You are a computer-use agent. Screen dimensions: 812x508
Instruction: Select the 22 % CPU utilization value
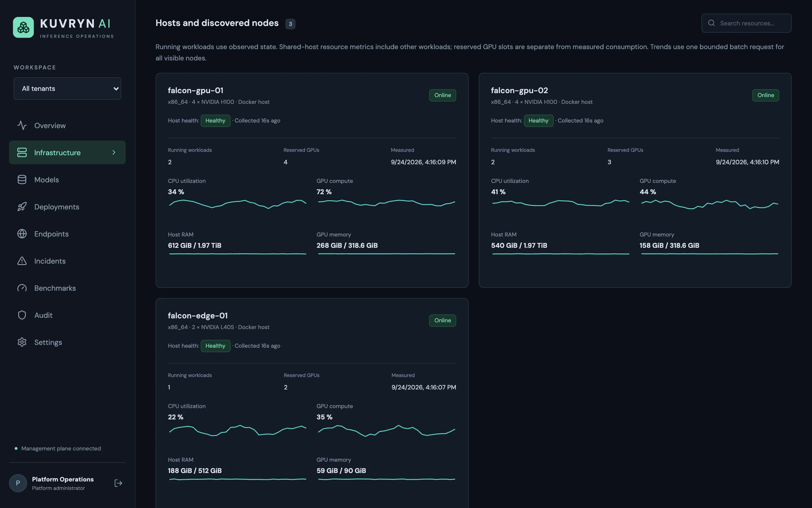click(x=175, y=417)
